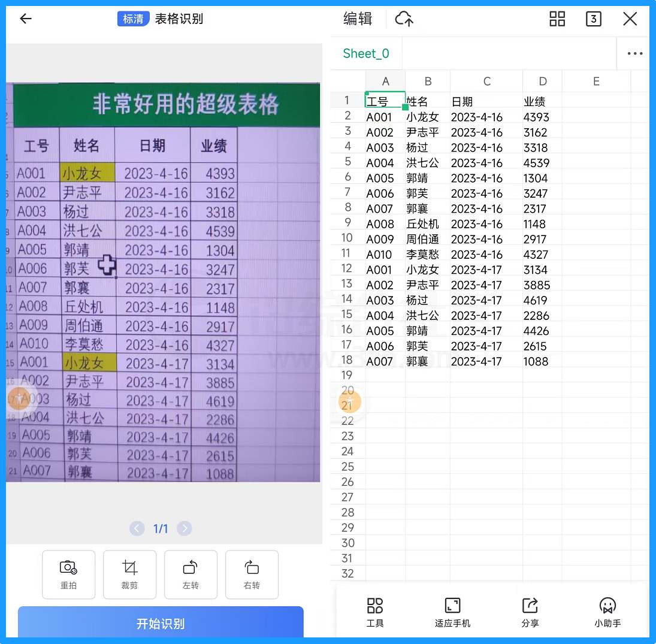656x644 pixels.
Task: Crop the image with 裁剪
Action: pyautogui.click(x=129, y=574)
